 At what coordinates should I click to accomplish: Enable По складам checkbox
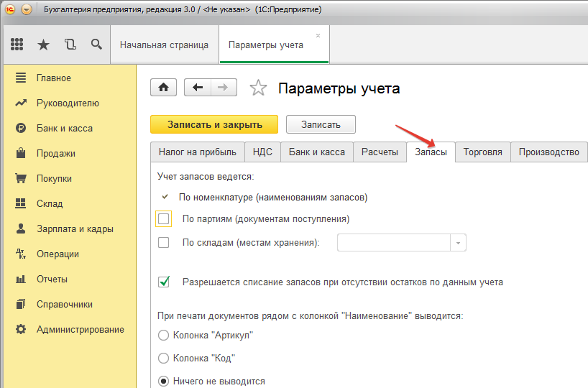coord(164,243)
